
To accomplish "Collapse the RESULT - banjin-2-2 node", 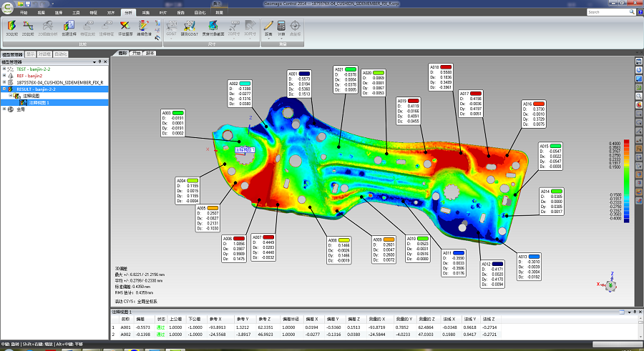I will tap(4, 89).
